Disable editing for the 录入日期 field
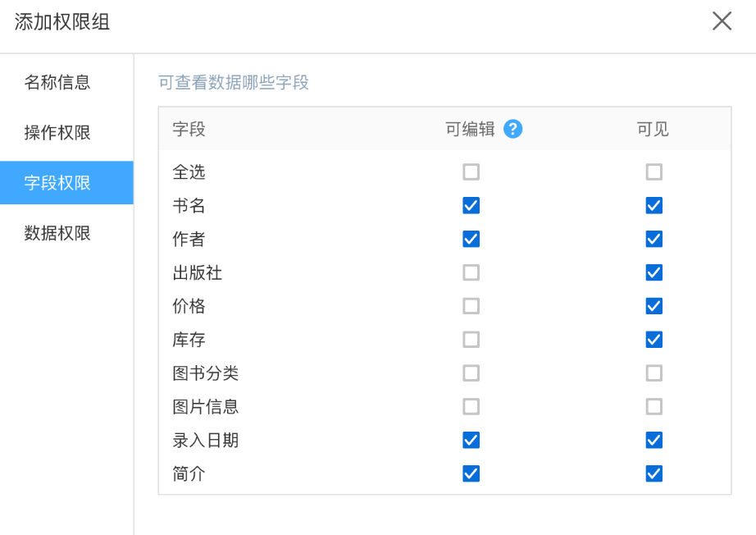The width and height of the screenshot is (756, 535). tap(471, 441)
